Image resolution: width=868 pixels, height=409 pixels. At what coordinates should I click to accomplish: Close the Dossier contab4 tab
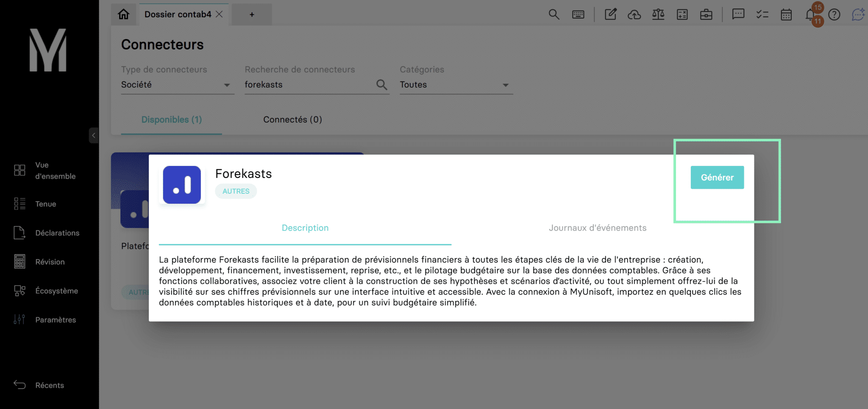coord(219,14)
